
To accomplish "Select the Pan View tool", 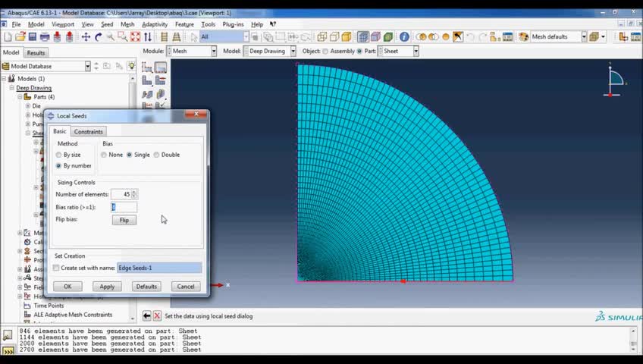I will click(86, 37).
